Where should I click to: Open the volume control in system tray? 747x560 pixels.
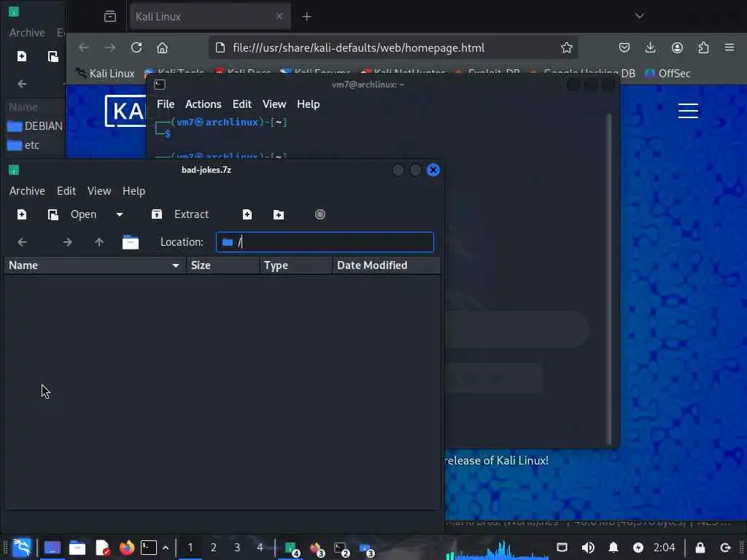[x=588, y=548]
